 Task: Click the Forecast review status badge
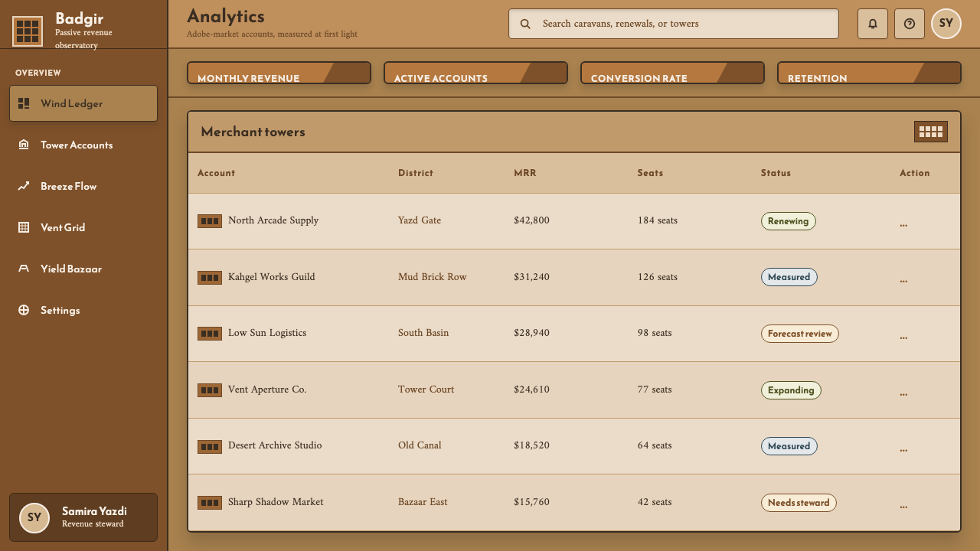[799, 334]
